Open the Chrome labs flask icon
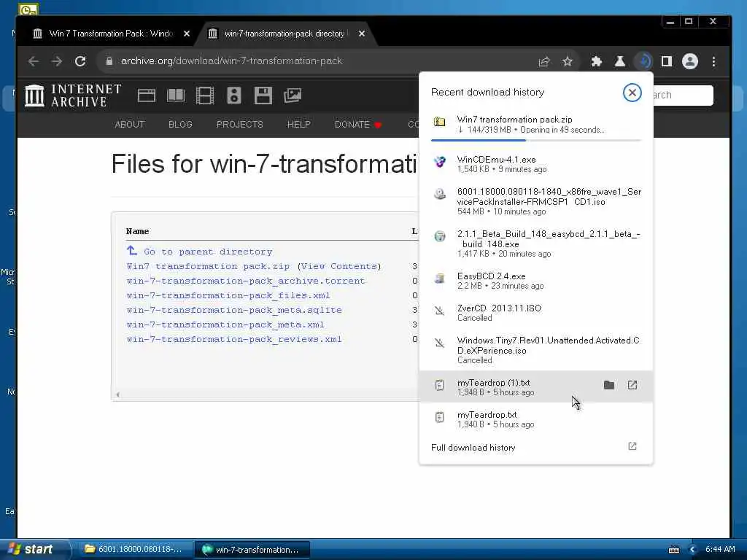Image resolution: width=747 pixels, height=560 pixels. point(620,61)
